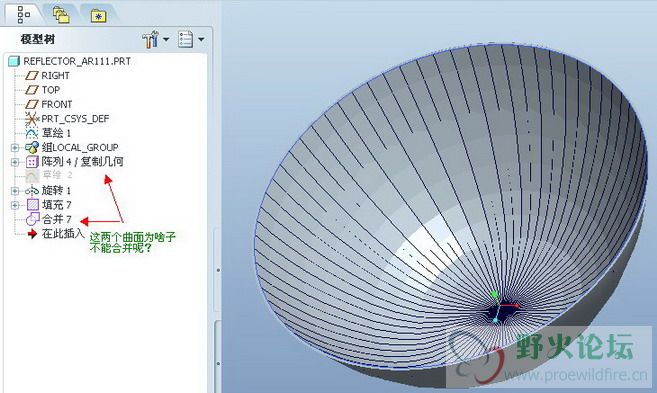Screen dimensions: 657x393
Task: Open the Favorites folder tab icon
Action: pos(98,16)
